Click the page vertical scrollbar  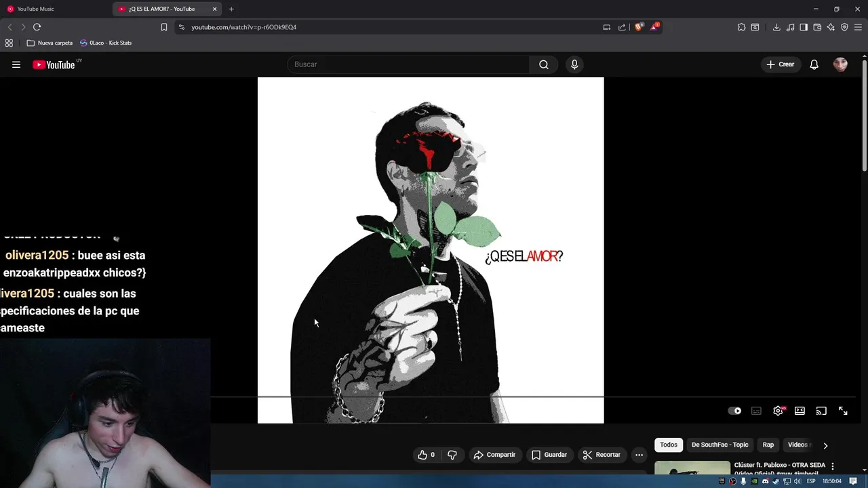865,115
